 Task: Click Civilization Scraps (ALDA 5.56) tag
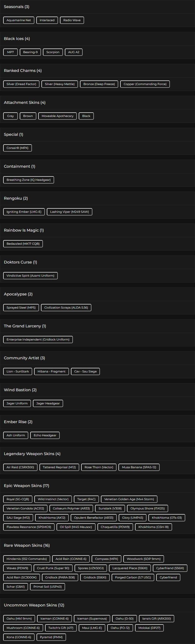66,308
